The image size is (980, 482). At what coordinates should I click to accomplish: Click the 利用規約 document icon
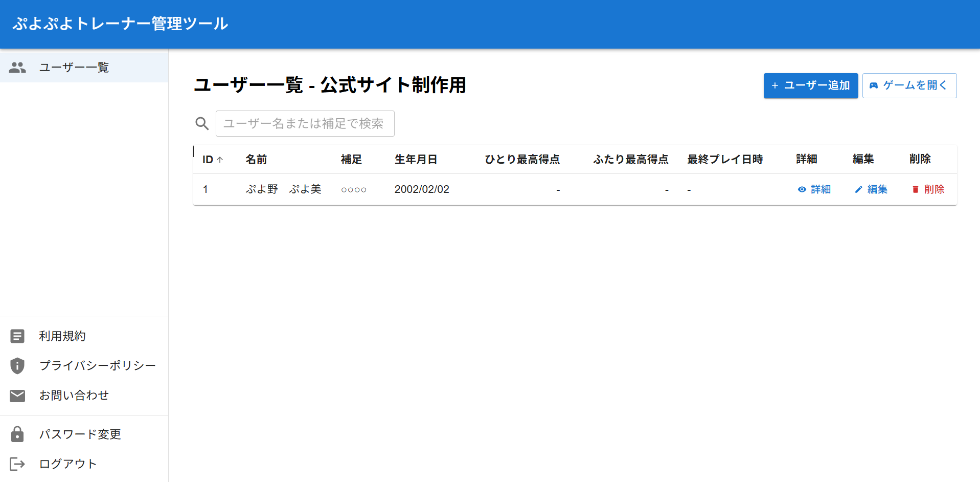click(17, 336)
